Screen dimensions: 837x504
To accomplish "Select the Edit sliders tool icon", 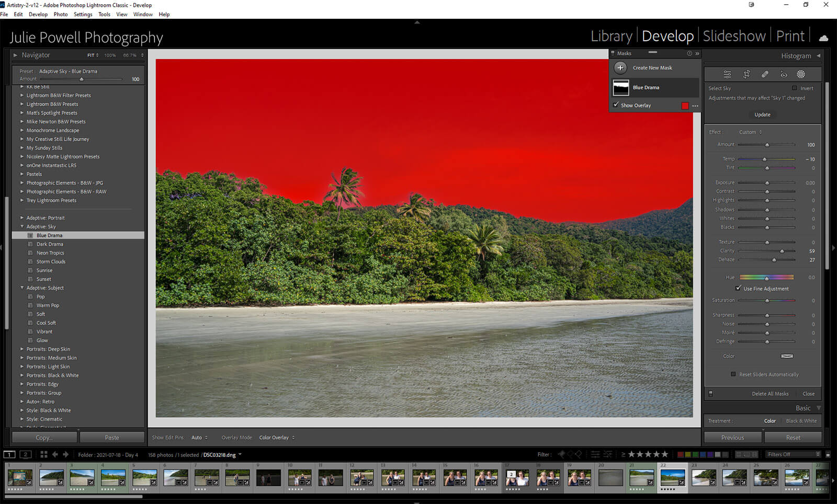I will point(727,74).
